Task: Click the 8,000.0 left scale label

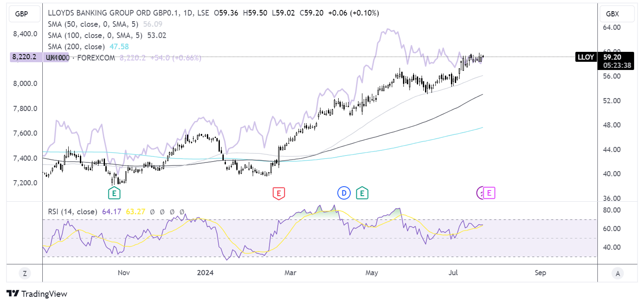Action: pyautogui.click(x=25, y=83)
